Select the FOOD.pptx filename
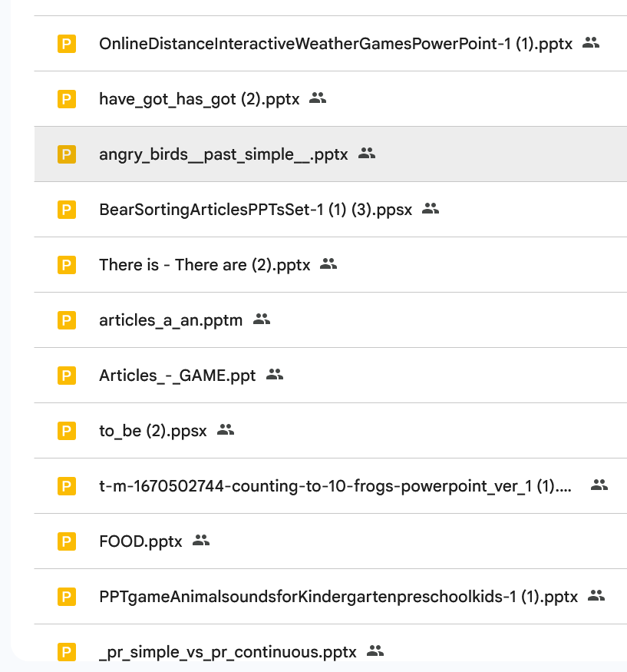627x672 pixels. tap(140, 541)
